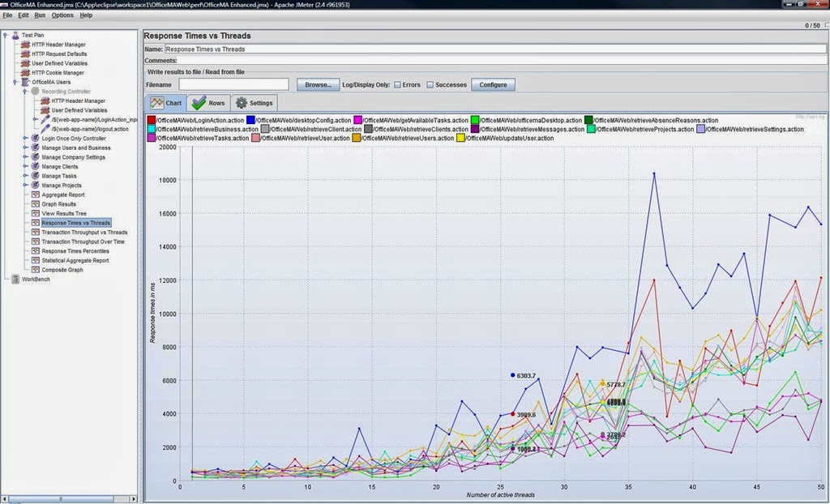Switch to the Rows tab
830x504 pixels.
click(208, 103)
